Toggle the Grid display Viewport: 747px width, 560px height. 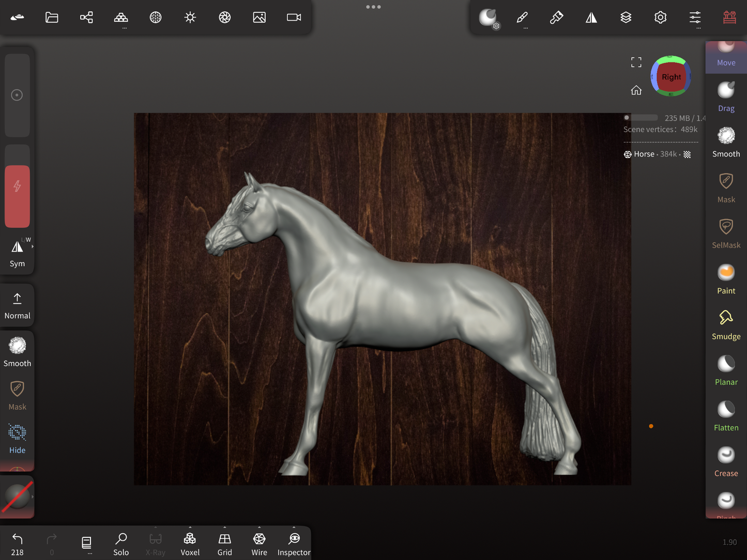tap(224, 543)
